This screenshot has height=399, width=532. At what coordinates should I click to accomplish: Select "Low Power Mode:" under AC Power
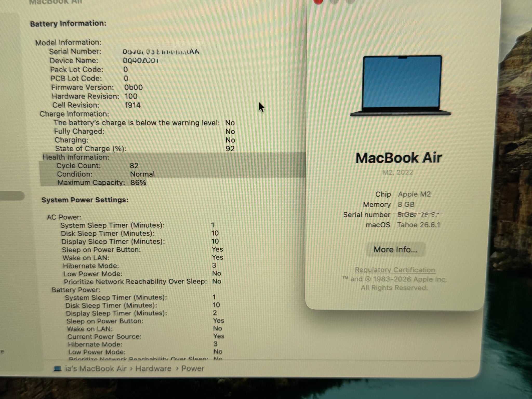pos(93,274)
